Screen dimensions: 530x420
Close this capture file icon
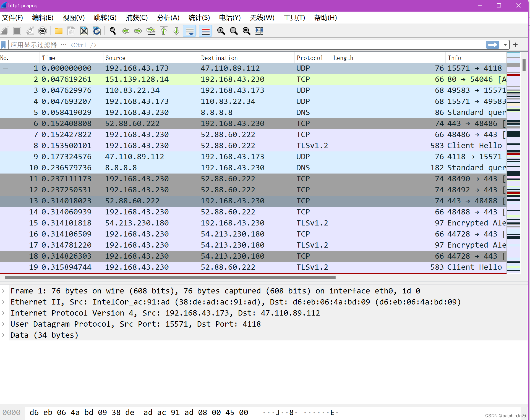[84, 31]
